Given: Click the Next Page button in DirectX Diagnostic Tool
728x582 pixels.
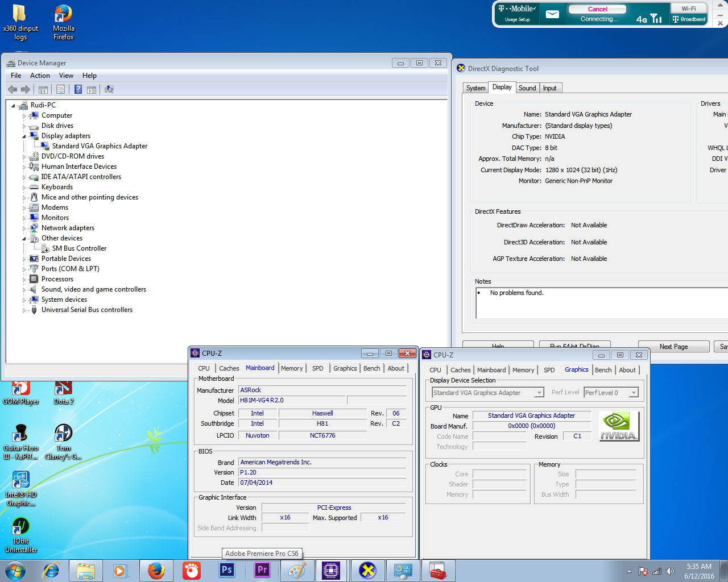Looking at the screenshot, I should (x=673, y=347).
